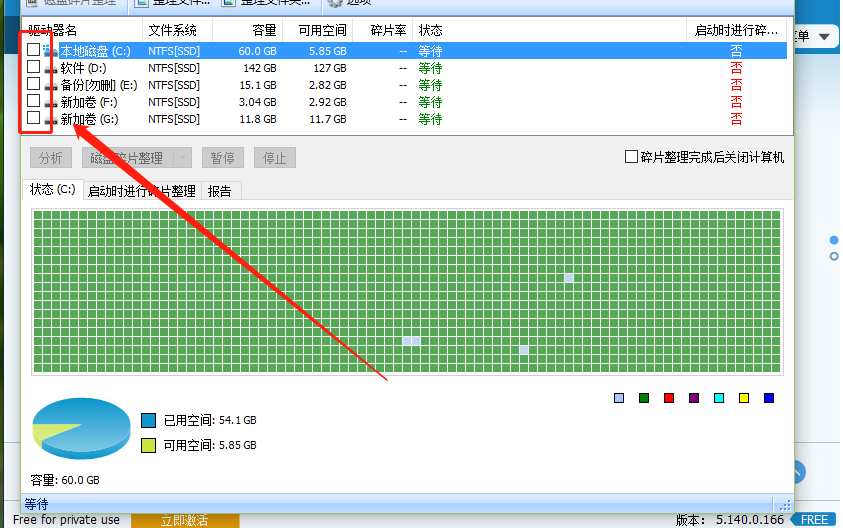
Task: Sort by the 文件系统 column header
Action: [177, 30]
